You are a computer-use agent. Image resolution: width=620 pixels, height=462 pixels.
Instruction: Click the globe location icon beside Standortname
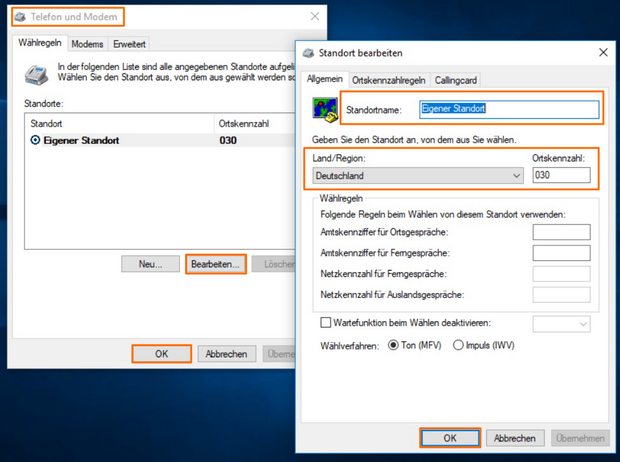pos(324,110)
